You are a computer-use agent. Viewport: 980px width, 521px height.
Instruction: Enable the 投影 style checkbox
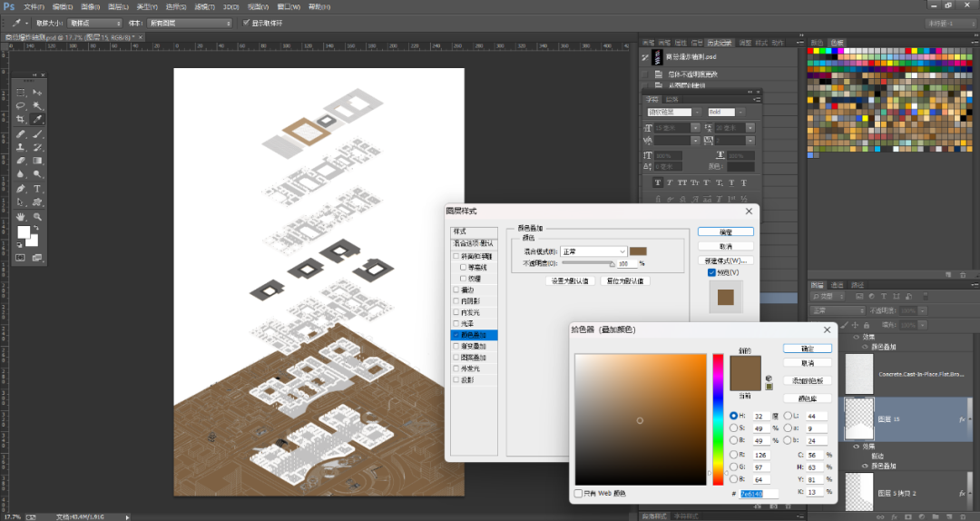pyautogui.click(x=456, y=379)
